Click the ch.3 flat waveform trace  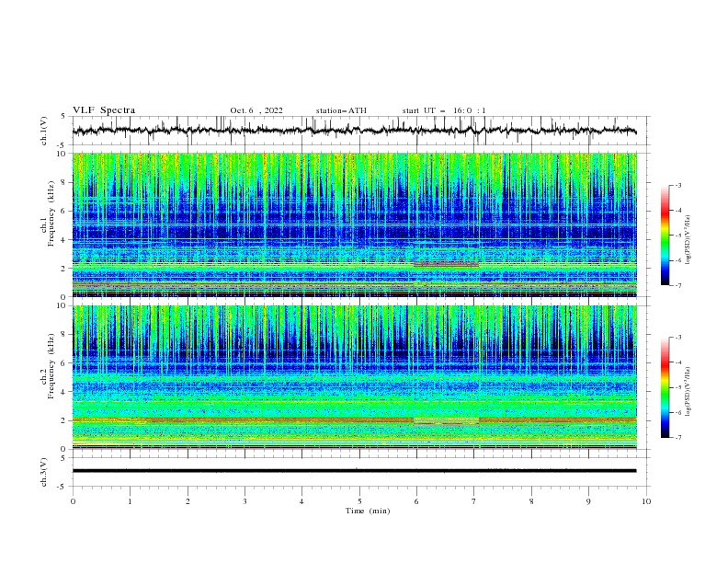tap(354, 471)
